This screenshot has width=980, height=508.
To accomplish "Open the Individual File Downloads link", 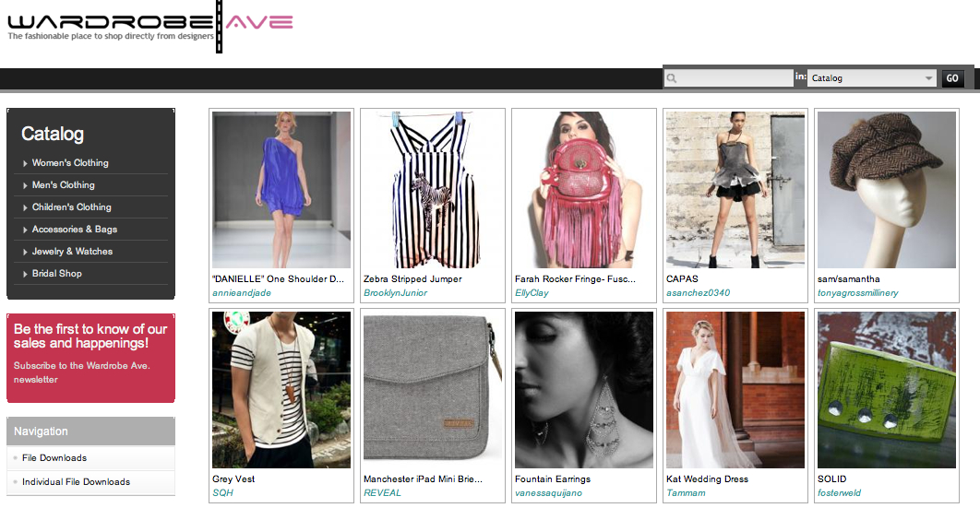I will [x=77, y=482].
